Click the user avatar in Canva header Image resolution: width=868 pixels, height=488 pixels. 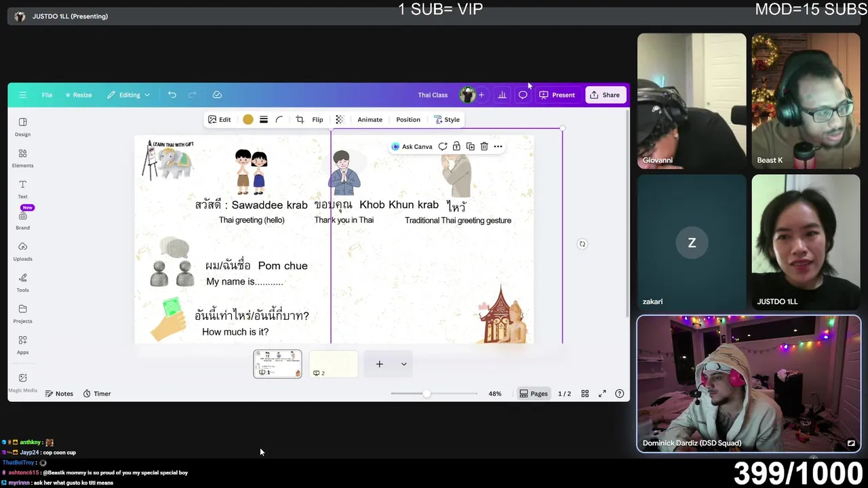(x=467, y=95)
